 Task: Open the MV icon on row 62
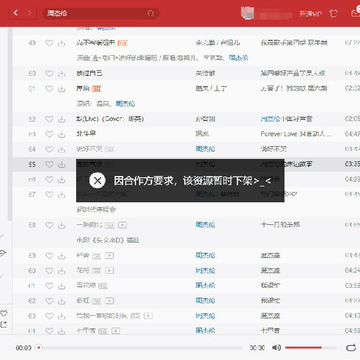click(109, 301)
